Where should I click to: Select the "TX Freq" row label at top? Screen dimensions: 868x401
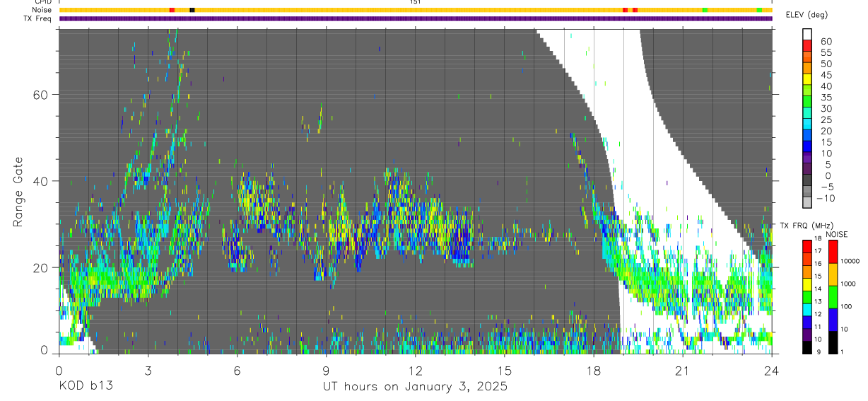[x=39, y=18]
